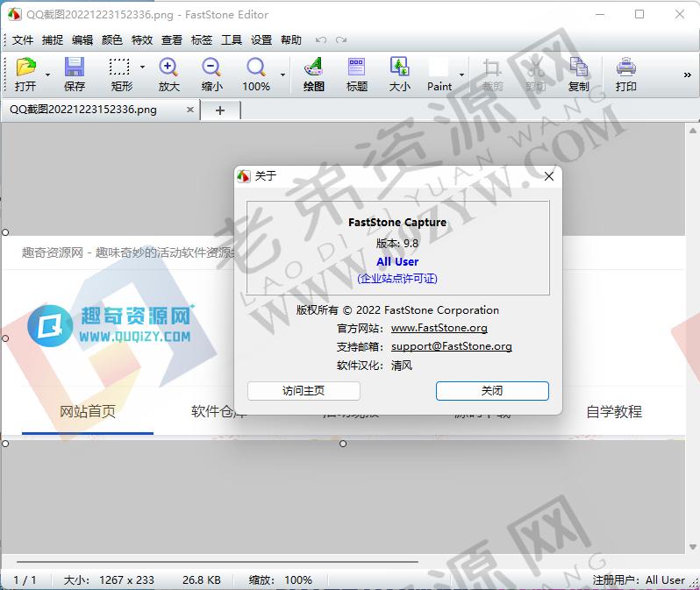Click the Visit Homepage (访问主页) button
Image resolution: width=700 pixels, height=590 pixels.
click(304, 391)
